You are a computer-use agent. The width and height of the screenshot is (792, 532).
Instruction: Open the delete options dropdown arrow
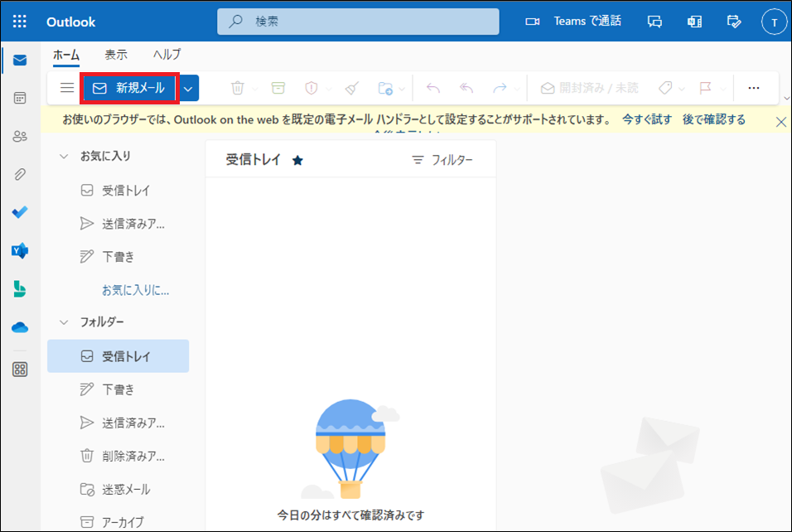[254, 89]
